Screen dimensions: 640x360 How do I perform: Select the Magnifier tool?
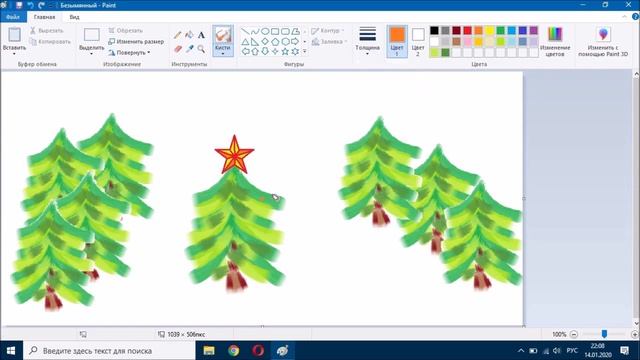click(201, 49)
